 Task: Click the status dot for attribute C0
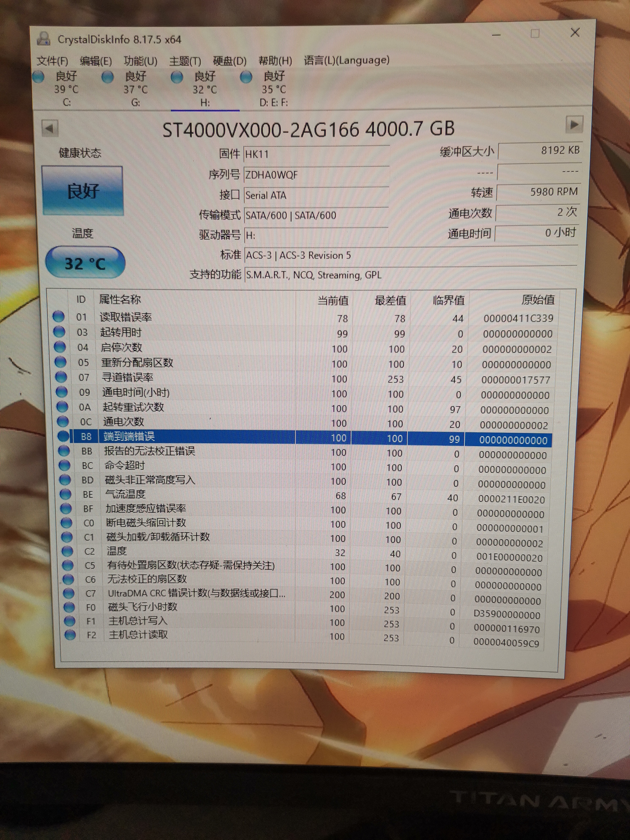coord(66,522)
